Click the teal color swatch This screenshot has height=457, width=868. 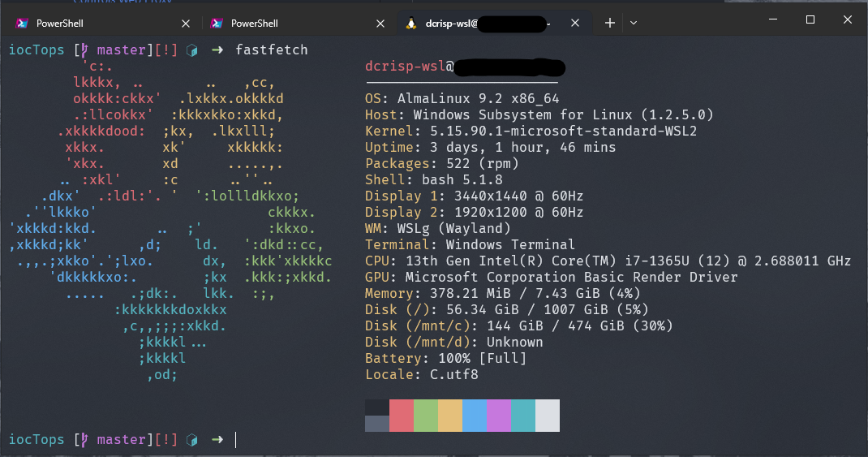523,416
